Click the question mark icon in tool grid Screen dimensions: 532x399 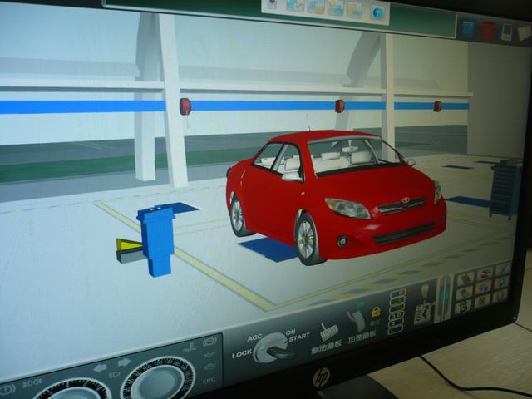(x=501, y=283)
